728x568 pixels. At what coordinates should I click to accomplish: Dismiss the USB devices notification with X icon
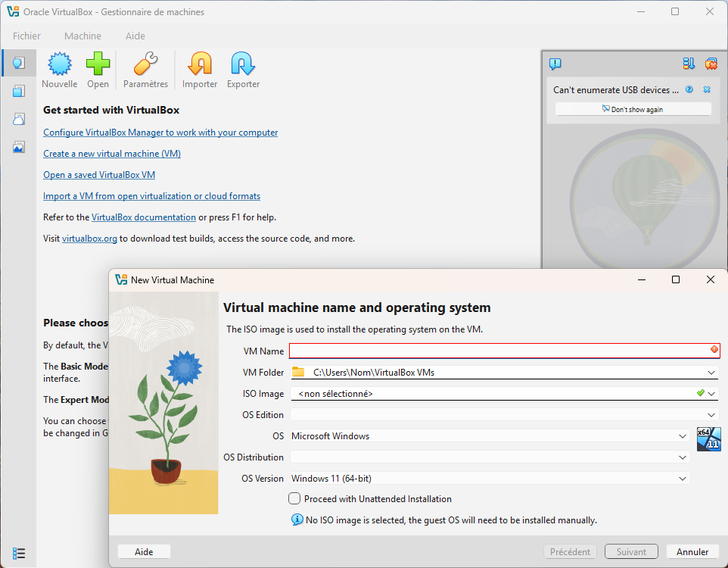tap(707, 89)
